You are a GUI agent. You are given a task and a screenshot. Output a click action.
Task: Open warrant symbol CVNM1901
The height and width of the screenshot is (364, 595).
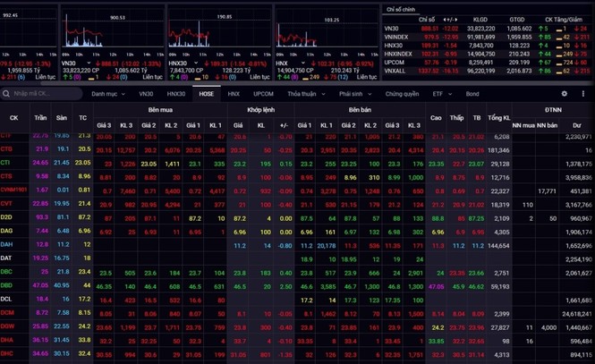(x=13, y=190)
